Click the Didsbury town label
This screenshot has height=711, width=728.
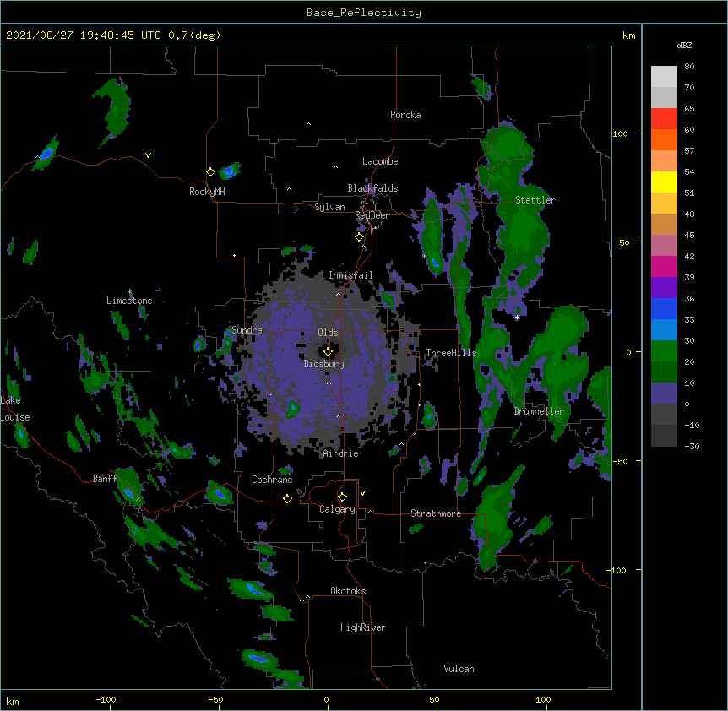click(x=324, y=364)
